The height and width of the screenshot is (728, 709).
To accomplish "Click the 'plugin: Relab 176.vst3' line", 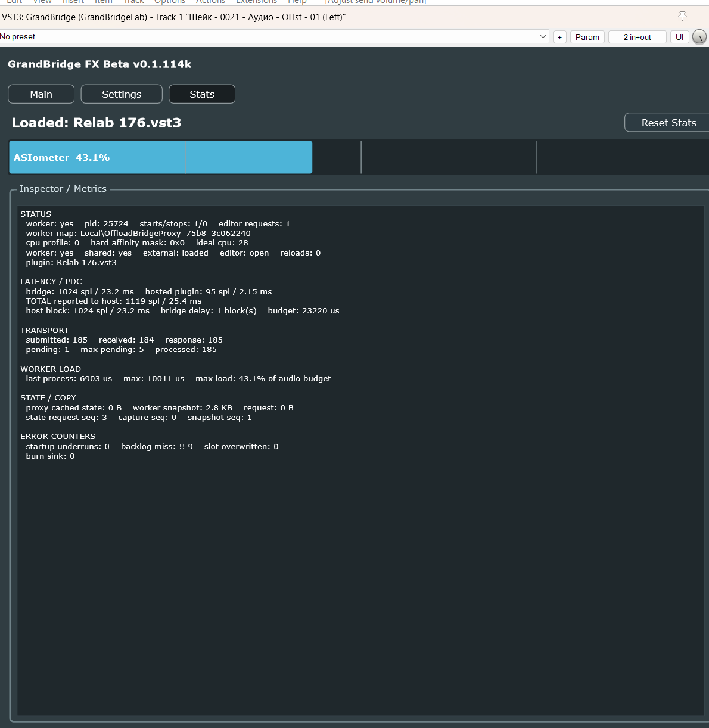I will point(71,263).
